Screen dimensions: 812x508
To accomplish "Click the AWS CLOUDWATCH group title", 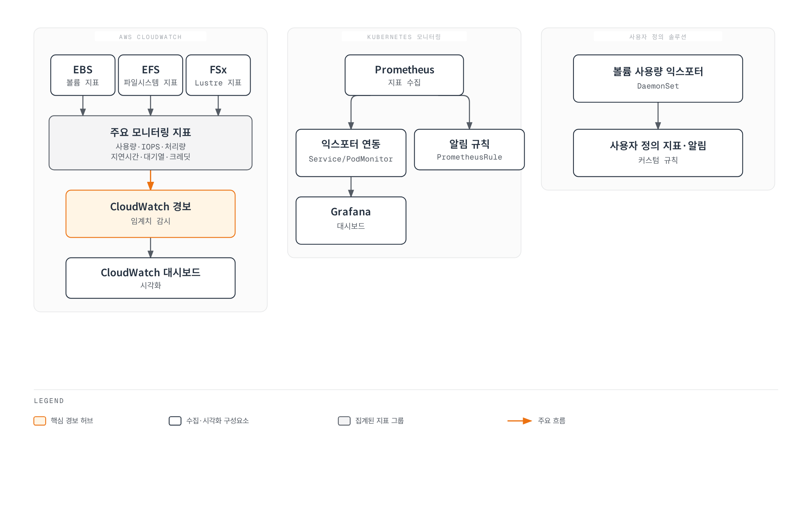I will click(x=151, y=37).
